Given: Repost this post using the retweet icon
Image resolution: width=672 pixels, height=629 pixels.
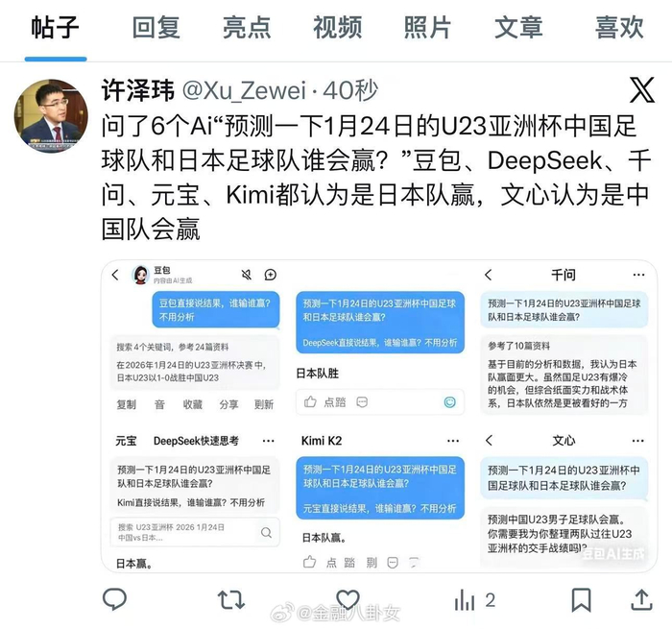Looking at the screenshot, I should tap(231, 599).
